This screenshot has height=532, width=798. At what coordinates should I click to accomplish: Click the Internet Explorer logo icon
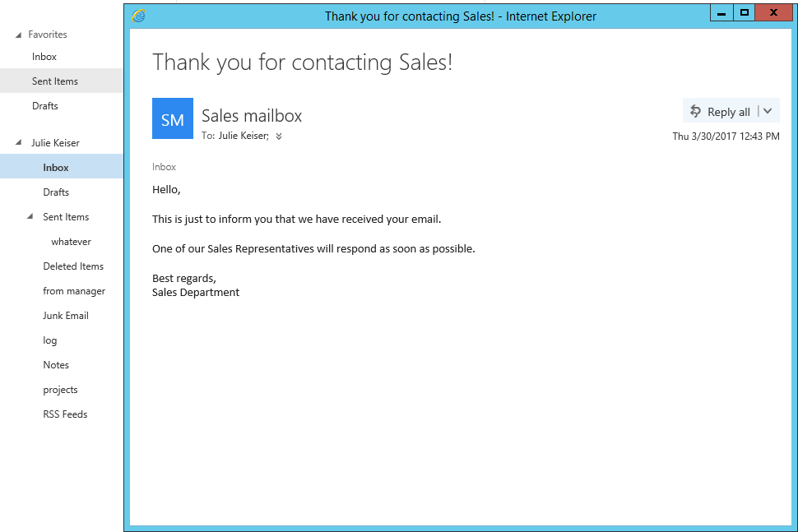pos(138,16)
